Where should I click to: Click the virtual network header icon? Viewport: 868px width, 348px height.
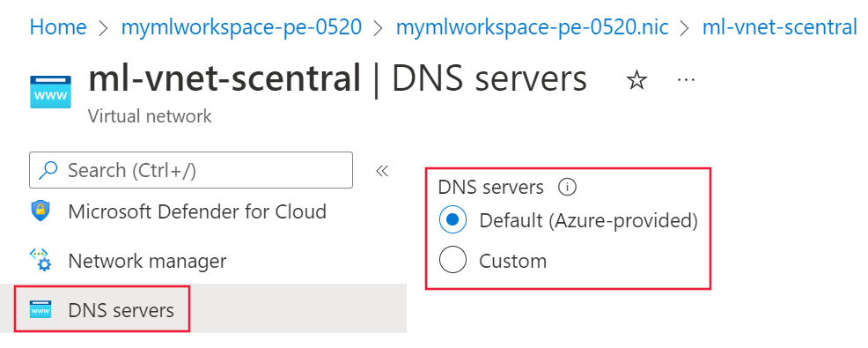[50, 92]
